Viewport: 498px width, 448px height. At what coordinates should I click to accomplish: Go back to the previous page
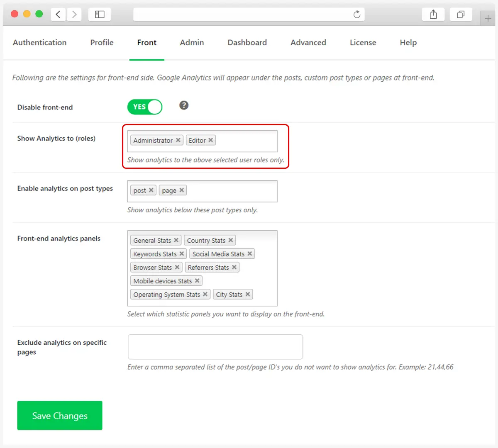(58, 15)
